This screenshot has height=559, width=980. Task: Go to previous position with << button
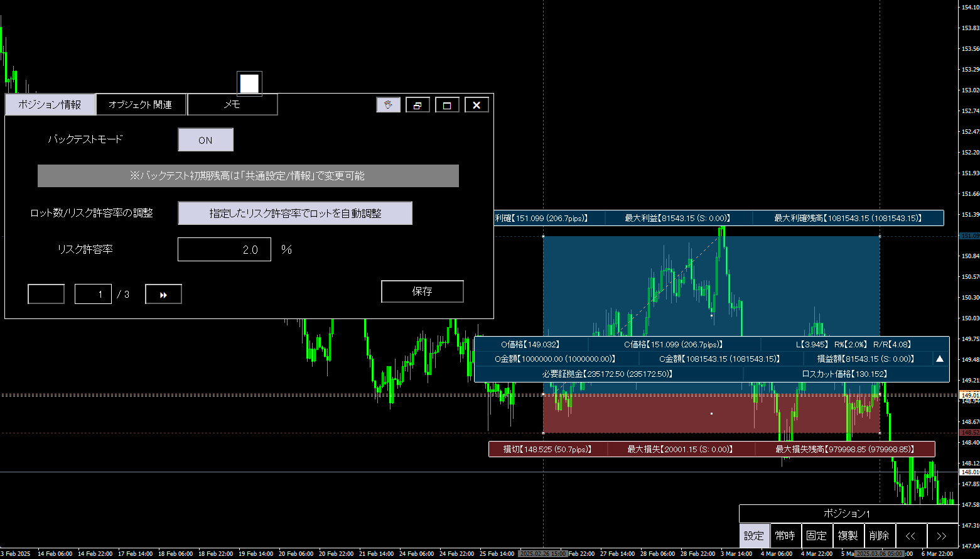click(911, 536)
